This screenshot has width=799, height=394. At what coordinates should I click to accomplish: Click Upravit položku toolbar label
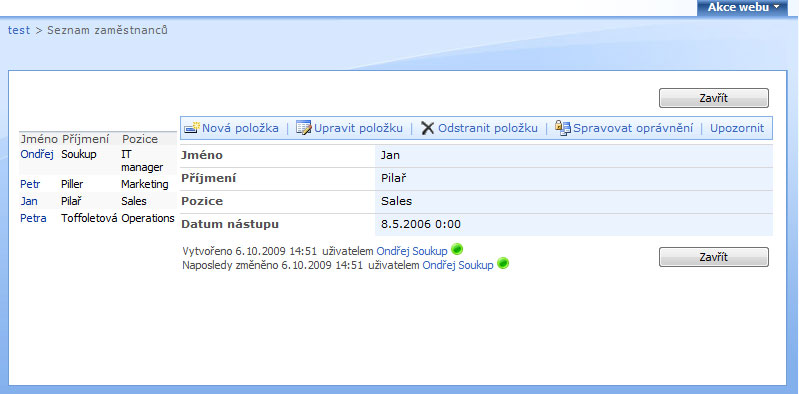[358, 128]
